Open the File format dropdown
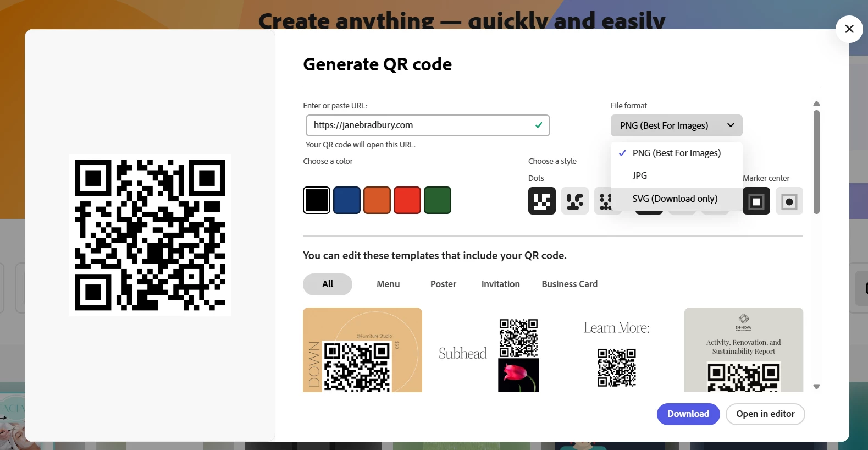The width and height of the screenshot is (868, 450). [x=677, y=125]
